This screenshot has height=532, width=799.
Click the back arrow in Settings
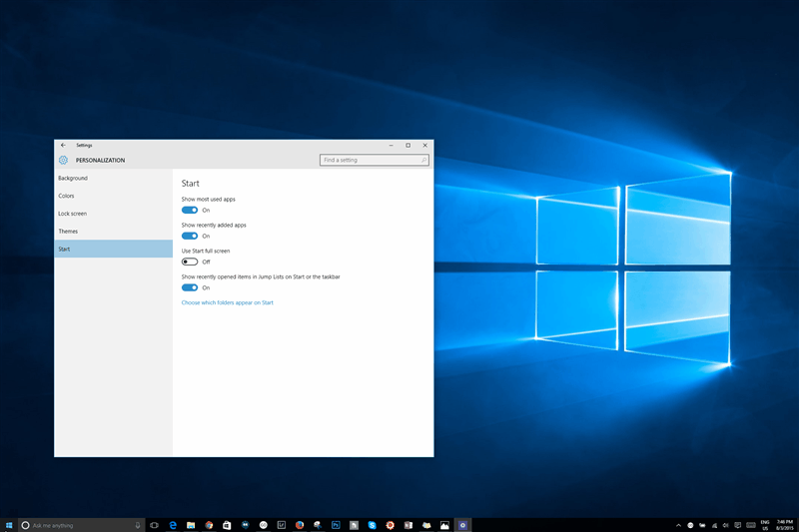point(63,145)
